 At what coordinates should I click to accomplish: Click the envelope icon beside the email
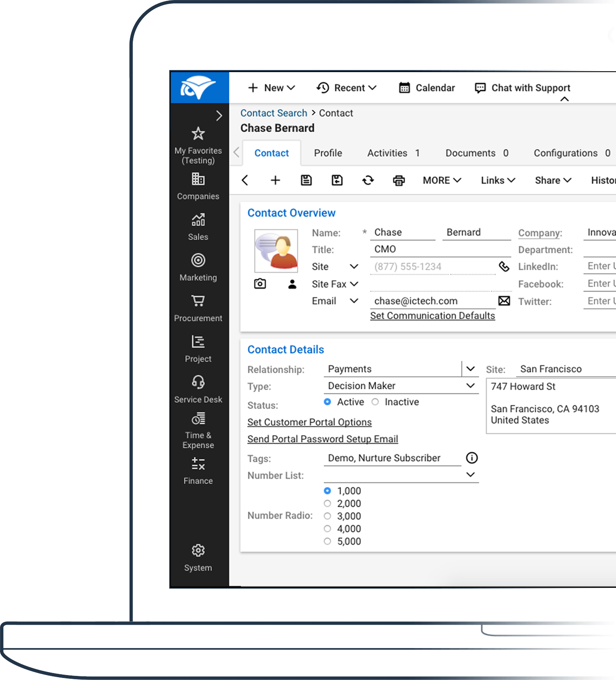(x=504, y=301)
